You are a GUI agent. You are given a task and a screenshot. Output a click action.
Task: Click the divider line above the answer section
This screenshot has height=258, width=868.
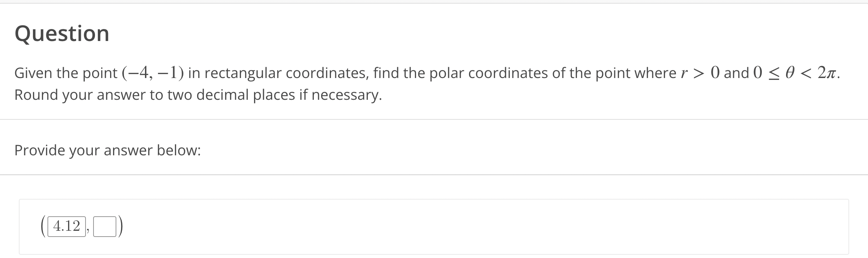click(x=435, y=173)
